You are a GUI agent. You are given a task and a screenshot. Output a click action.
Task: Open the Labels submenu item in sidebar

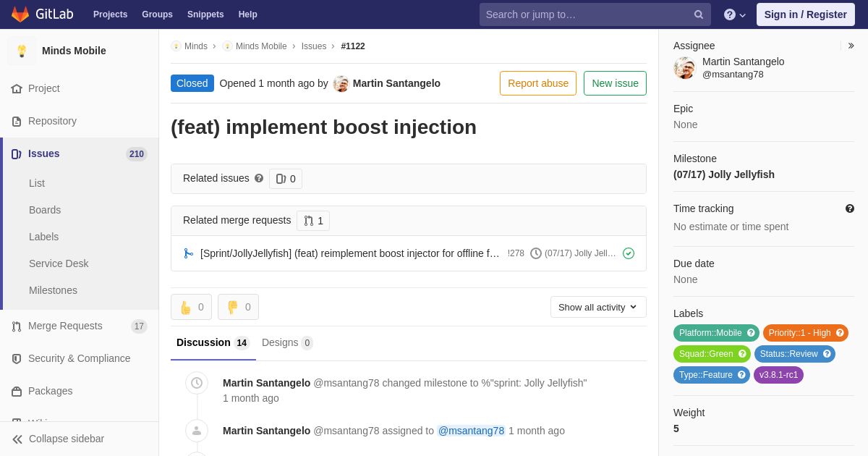click(x=43, y=237)
